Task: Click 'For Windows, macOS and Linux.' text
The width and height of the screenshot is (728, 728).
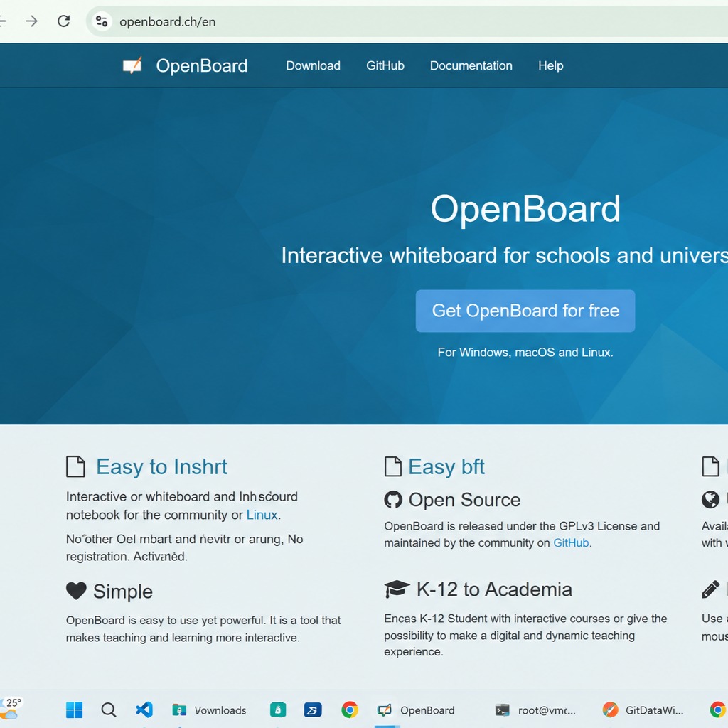Action: tap(525, 353)
